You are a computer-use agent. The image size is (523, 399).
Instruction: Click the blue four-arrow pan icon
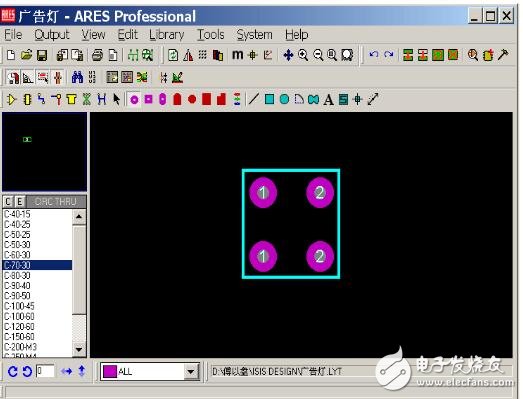click(288, 55)
